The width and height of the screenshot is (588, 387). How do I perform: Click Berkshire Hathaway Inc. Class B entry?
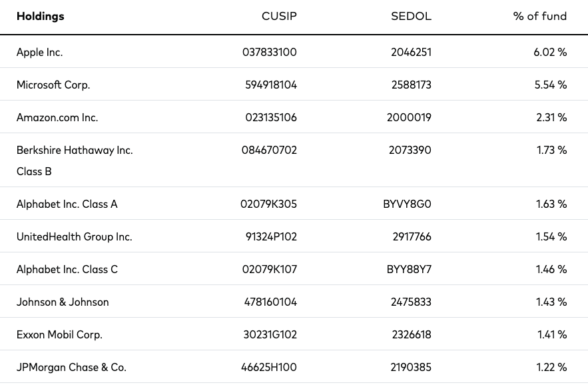75,161
